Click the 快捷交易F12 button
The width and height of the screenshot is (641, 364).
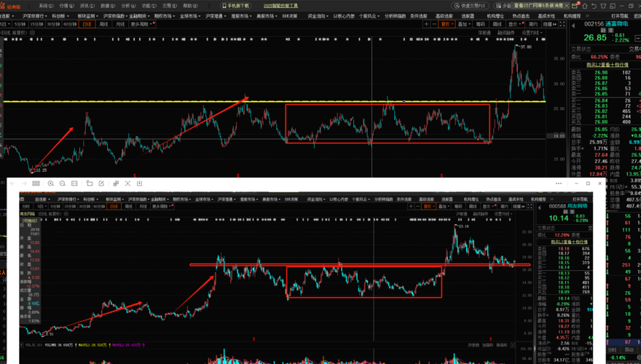click(470, 6)
